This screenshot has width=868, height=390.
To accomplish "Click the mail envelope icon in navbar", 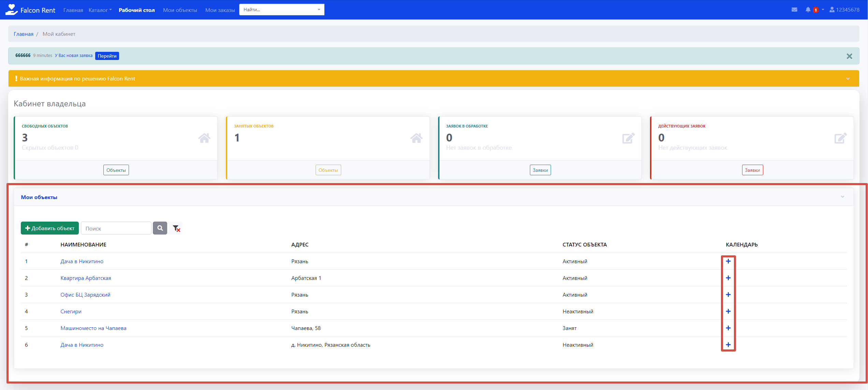I will click(x=794, y=10).
